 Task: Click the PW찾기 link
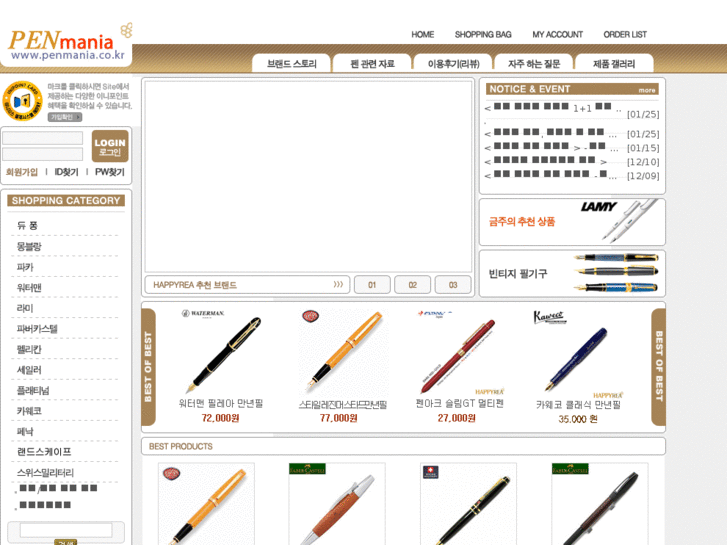pyautogui.click(x=109, y=172)
